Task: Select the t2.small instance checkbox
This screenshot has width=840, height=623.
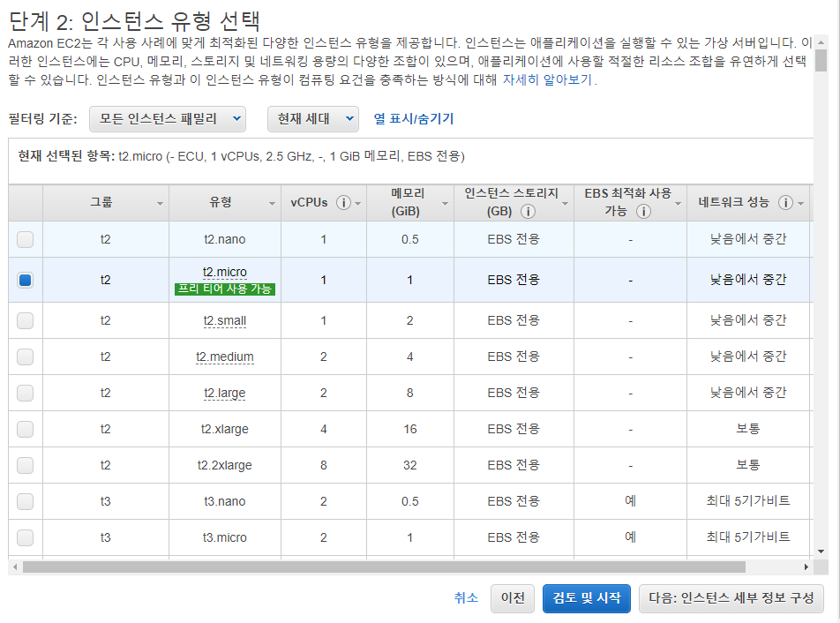Action: point(26,321)
